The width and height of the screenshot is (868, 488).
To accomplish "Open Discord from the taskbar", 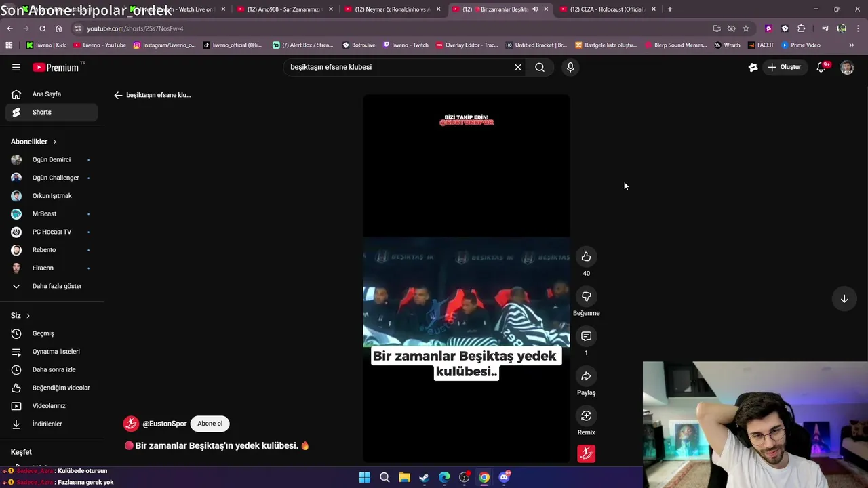I will pos(504,477).
